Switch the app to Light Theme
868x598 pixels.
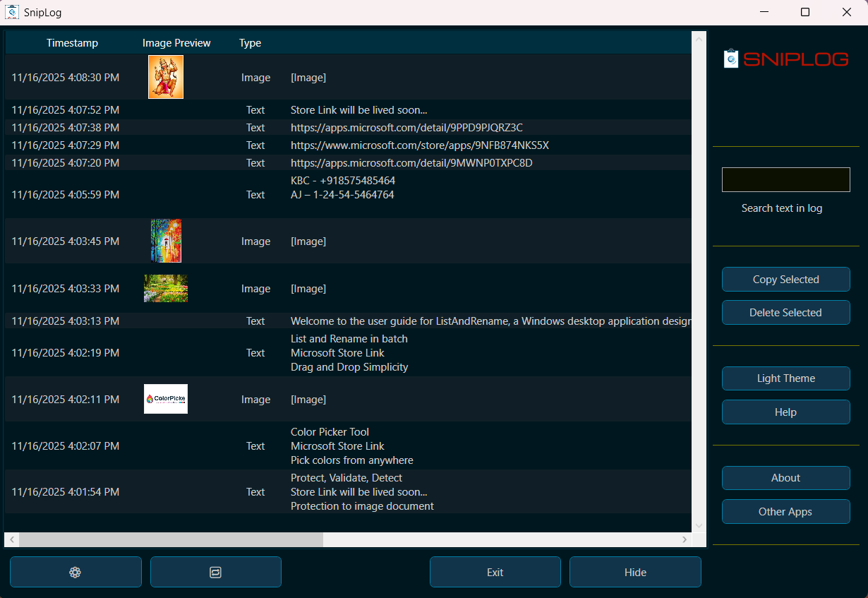tap(785, 378)
